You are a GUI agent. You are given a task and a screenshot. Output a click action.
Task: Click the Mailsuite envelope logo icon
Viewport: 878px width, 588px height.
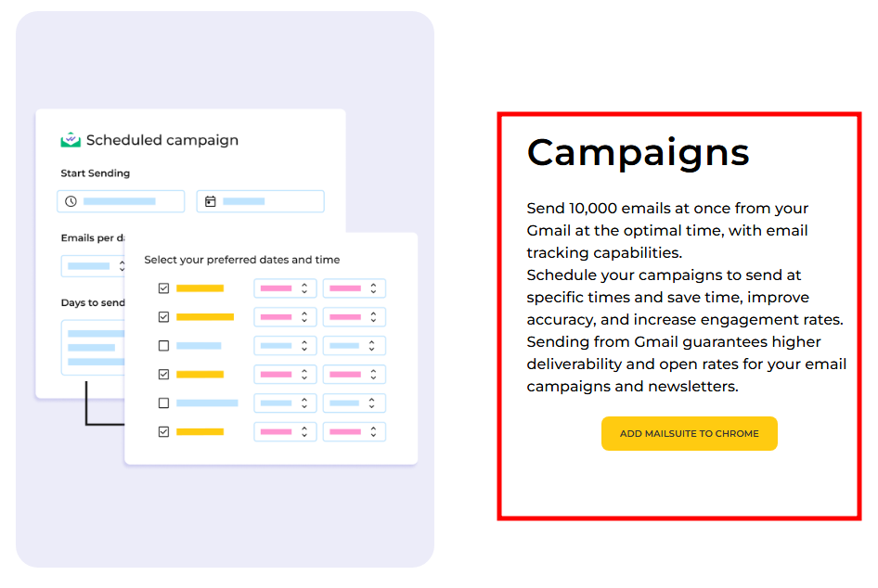(x=71, y=140)
